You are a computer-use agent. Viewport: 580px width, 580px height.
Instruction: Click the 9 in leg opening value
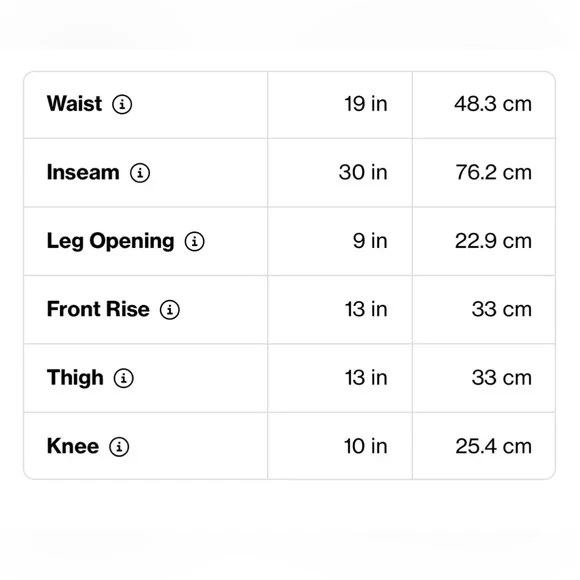pos(370,241)
